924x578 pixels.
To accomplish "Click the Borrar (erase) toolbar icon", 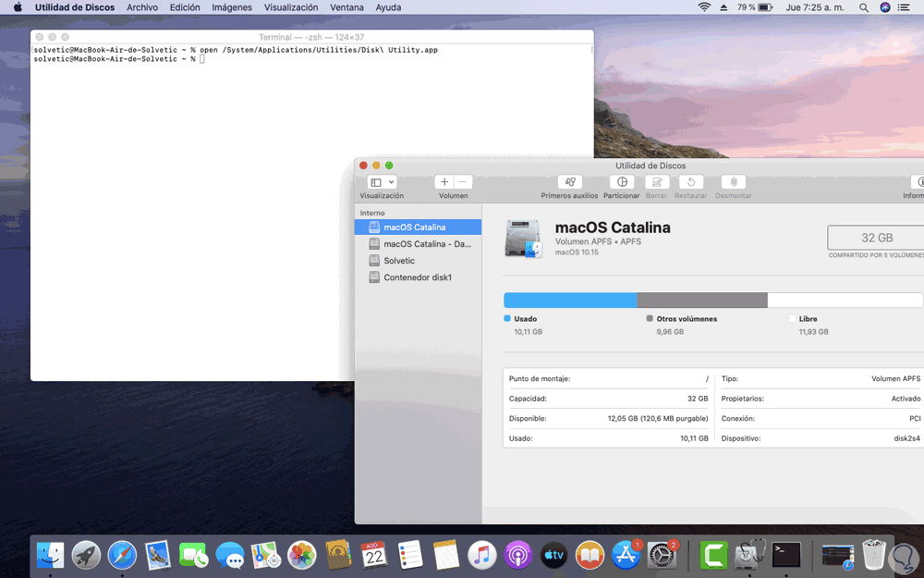I will [656, 182].
